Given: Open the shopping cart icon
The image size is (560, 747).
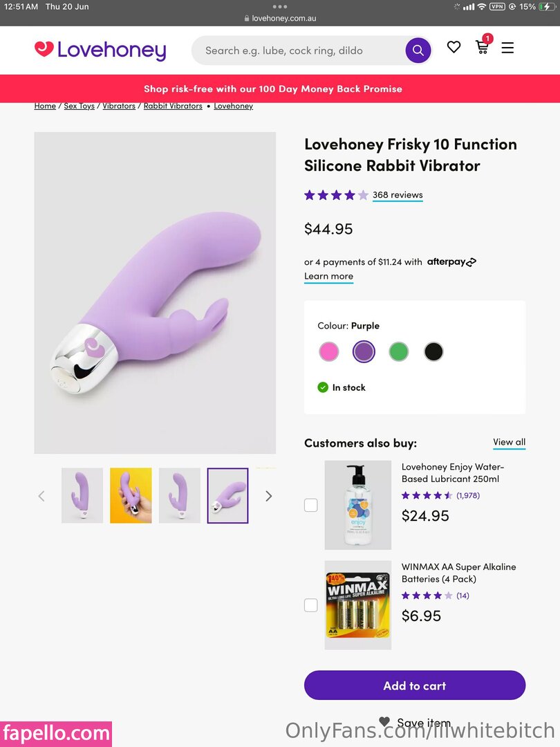Looking at the screenshot, I should click(x=482, y=47).
